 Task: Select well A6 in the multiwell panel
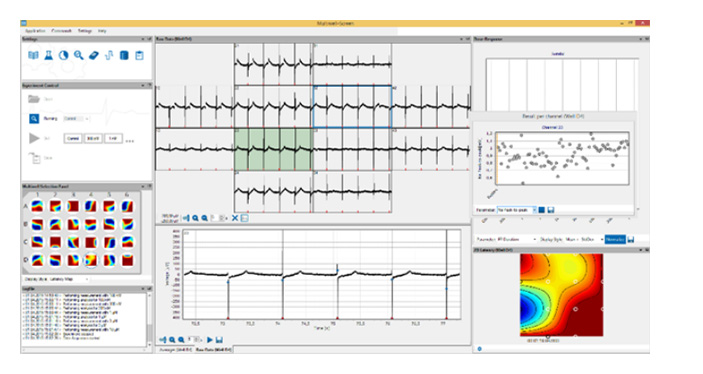tap(127, 206)
